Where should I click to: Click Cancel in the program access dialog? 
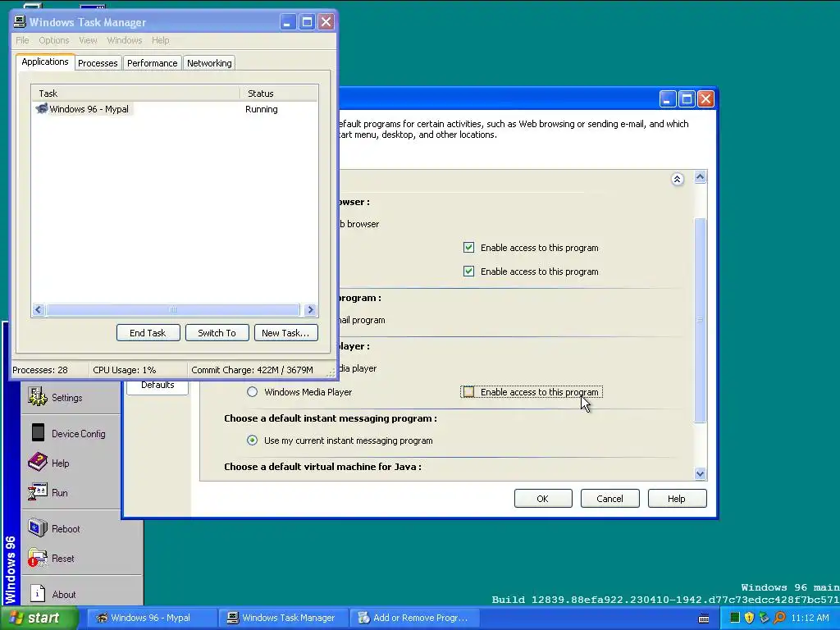(x=609, y=499)
